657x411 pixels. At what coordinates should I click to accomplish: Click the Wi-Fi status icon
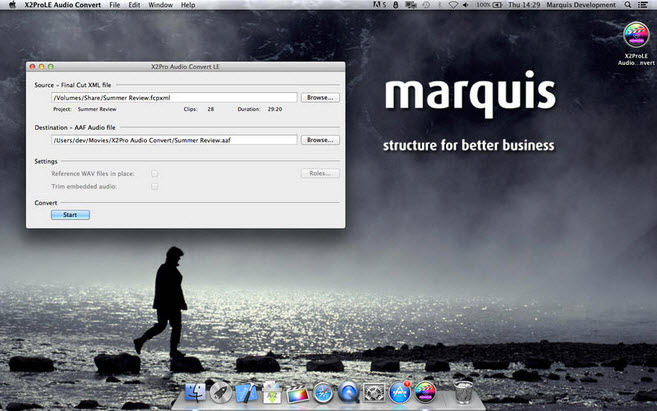click(x=453, y=5)
